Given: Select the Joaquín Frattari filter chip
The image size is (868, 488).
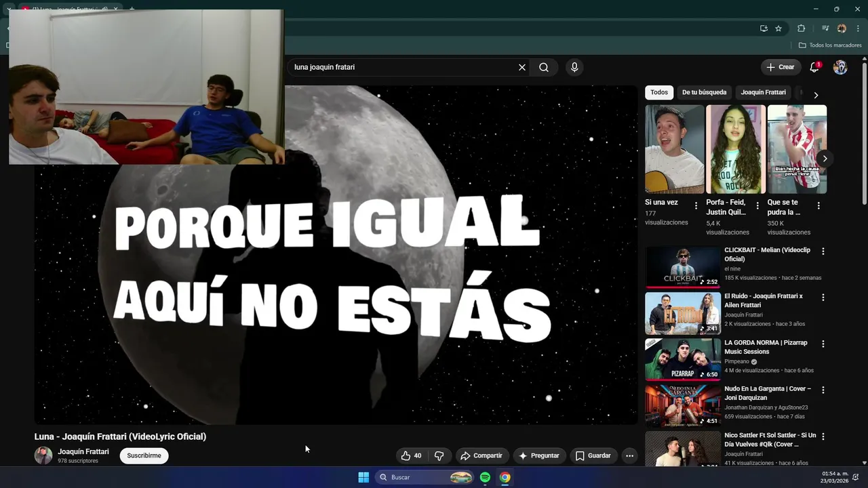Looking at the screenshot, I should (763, 92).
